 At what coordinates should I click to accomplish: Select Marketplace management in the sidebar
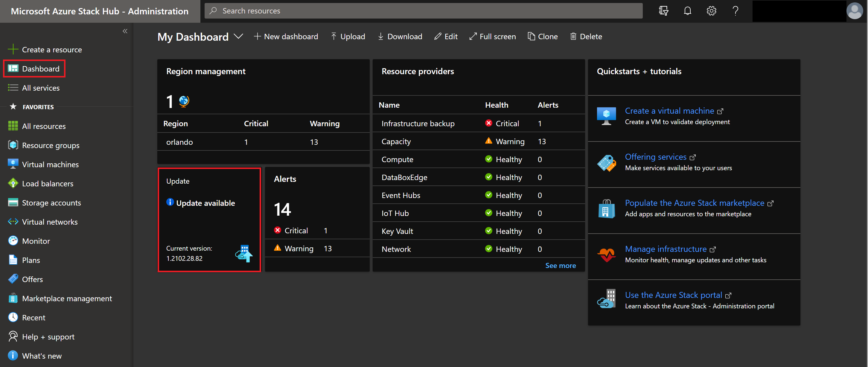click(67, 299)
